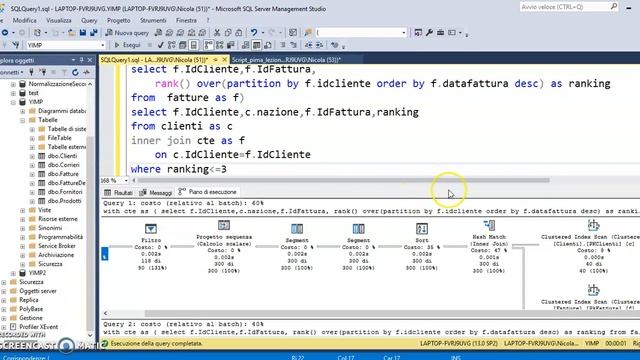Viewport: 640px width, 360px height.
Task: Run the query with Esegui
Action: [x=127, y=45]
